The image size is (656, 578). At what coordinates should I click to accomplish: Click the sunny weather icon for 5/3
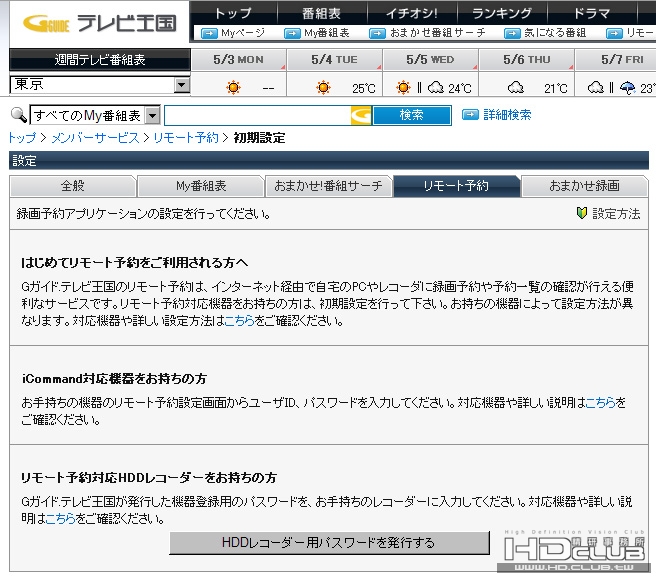tap(233, 88)
